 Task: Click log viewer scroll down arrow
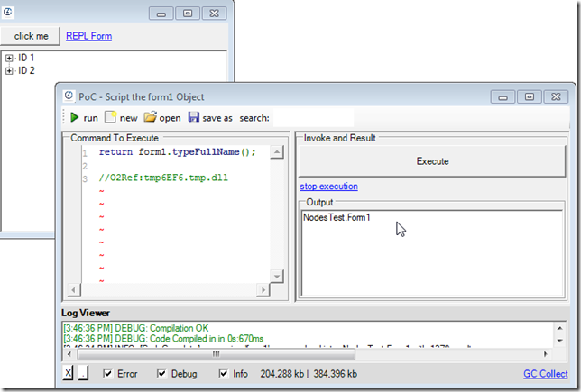[560, 340]
